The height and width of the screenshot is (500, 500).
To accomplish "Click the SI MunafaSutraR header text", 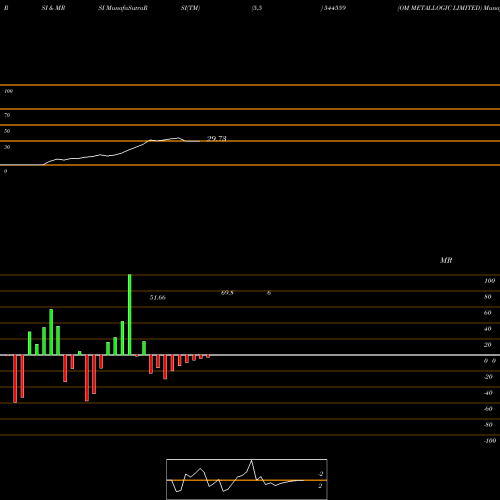I will click(x=123, y=8).
